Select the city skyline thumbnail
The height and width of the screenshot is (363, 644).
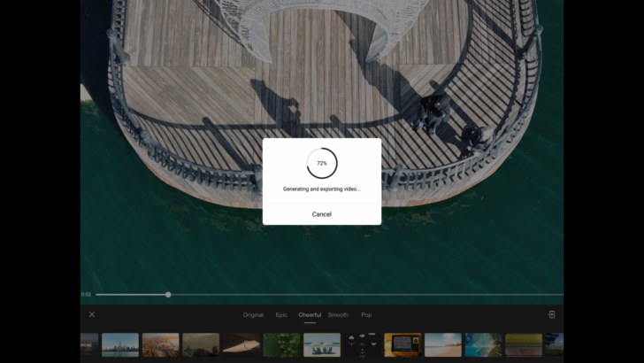[120, 344]
